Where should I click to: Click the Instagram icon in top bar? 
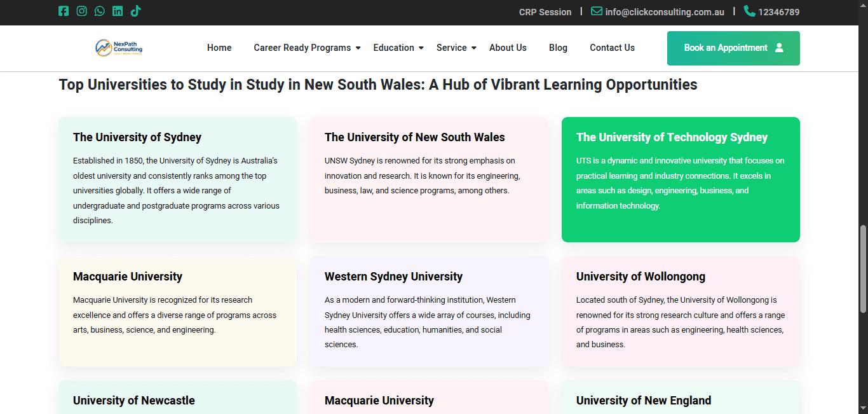point(81,11)
